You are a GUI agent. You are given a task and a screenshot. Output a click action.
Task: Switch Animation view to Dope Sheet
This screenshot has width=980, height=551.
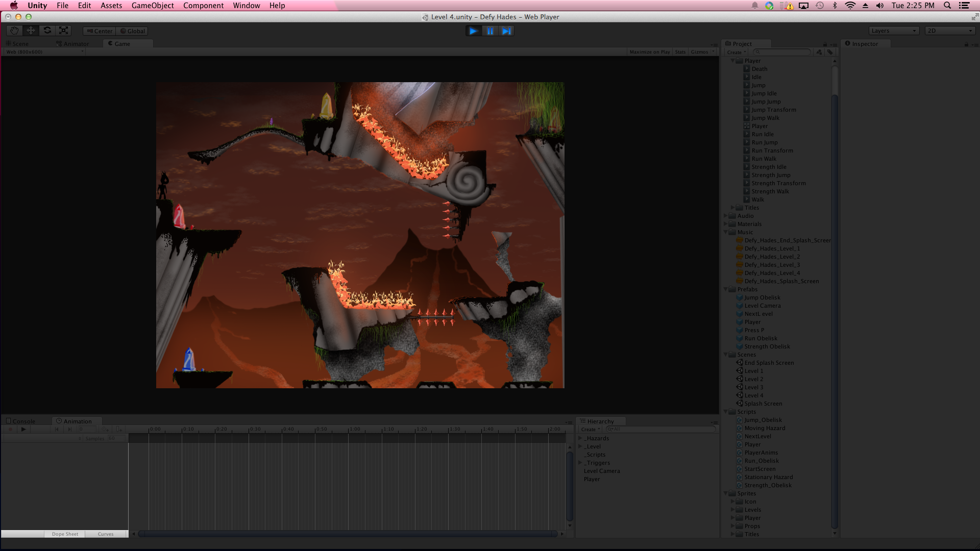(65, 534)
